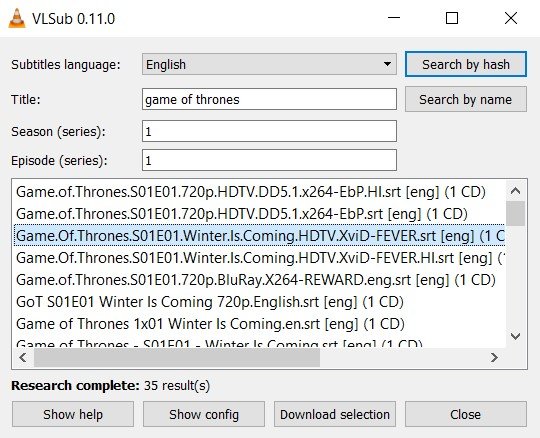Focus the Episode (series) input field
The height and width of the screenshot is (438, 540).
pos(269,160)
